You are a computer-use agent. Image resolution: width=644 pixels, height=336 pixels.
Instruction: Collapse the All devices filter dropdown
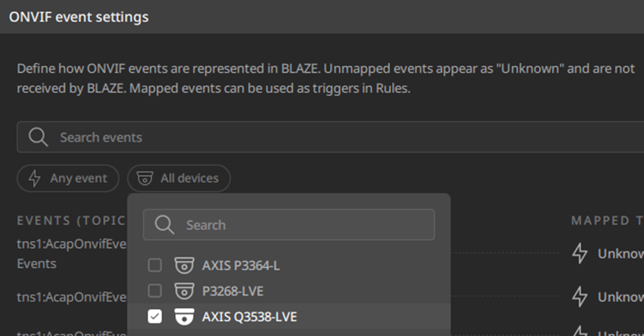tap(178, 178)
